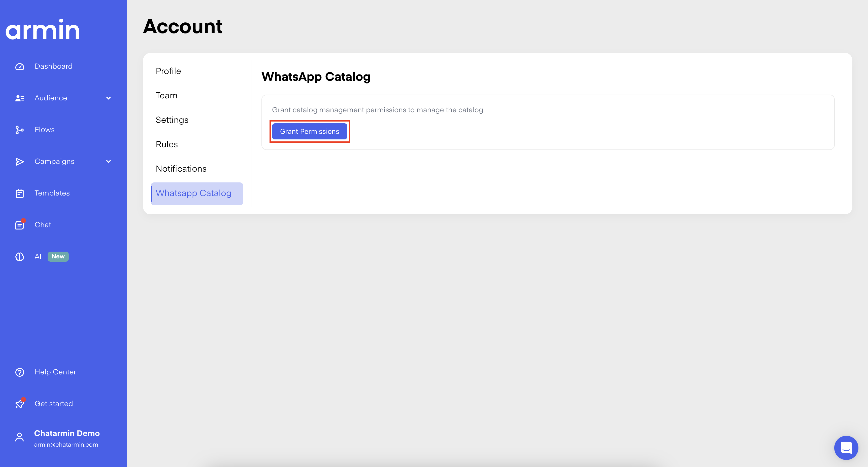The height and width of the screenshot is (467, 868).
Task: Open the Chatarmin Demo user profile
Action: [66, 438]
